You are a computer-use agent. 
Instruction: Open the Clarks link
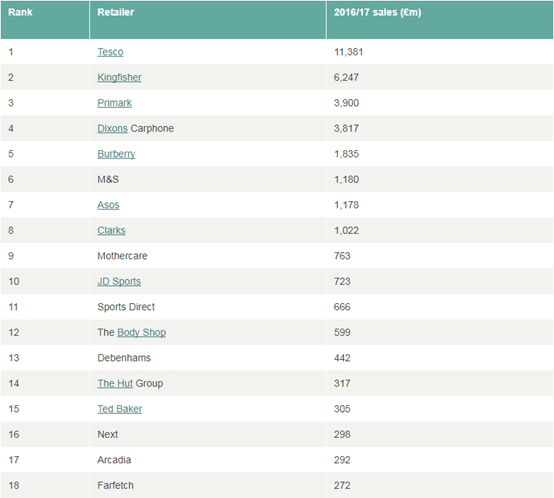click(111, 230)
